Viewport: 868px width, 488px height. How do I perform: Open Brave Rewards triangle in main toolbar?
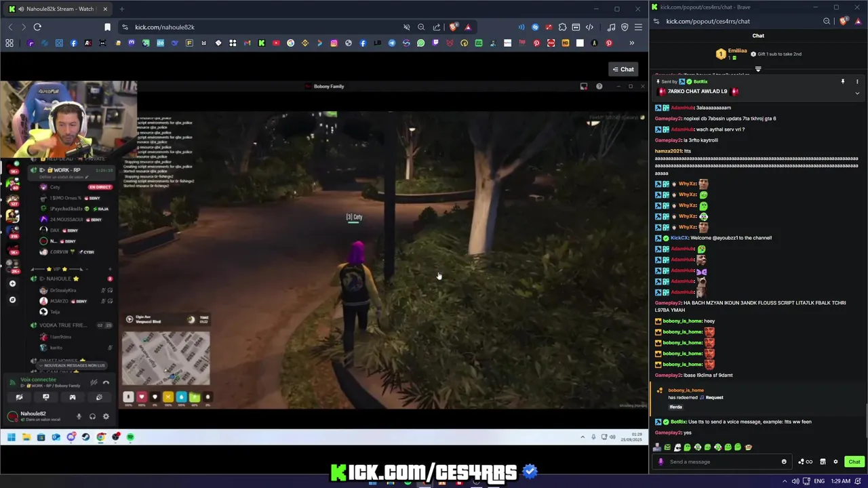coord(467,27)
